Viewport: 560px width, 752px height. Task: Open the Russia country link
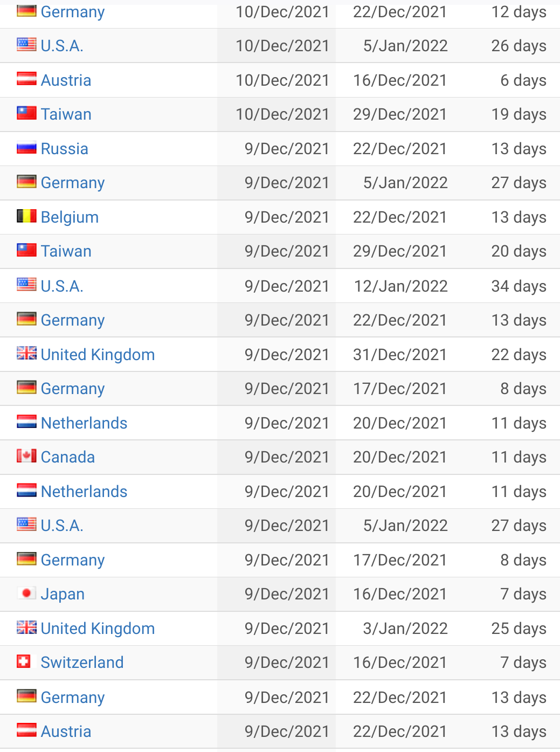coord(65,149)
